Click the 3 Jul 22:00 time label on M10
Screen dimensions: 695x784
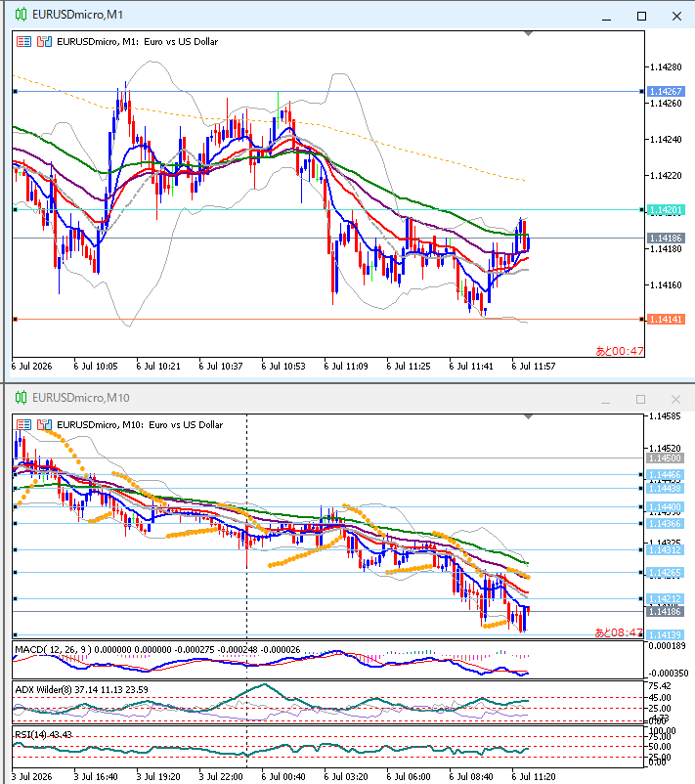[x=221, y=777]
